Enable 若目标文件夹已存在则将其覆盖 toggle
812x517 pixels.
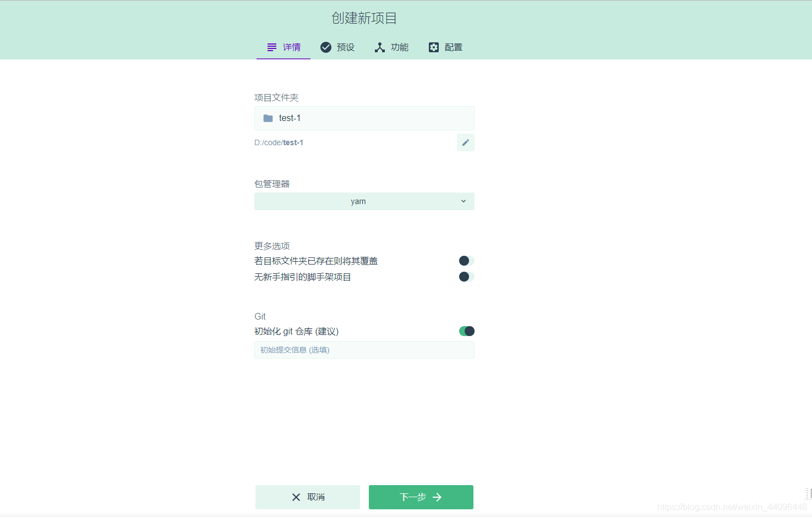[466, 260]
